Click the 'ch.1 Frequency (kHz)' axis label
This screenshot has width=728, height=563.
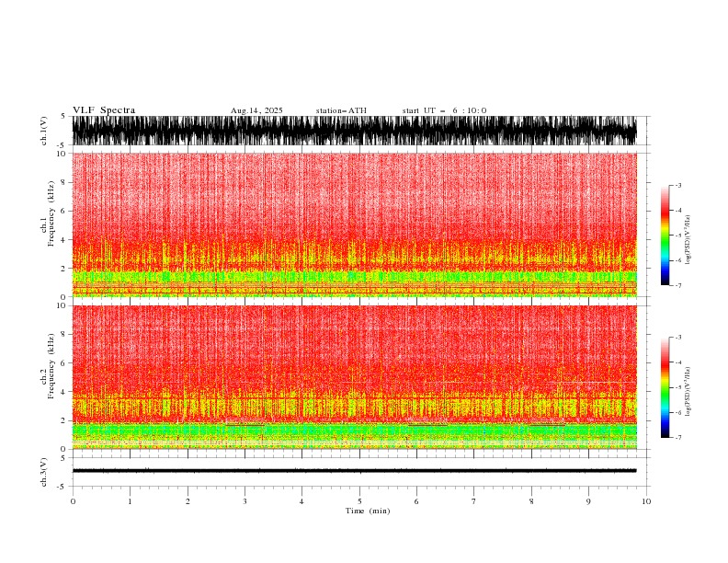(48, 213)
